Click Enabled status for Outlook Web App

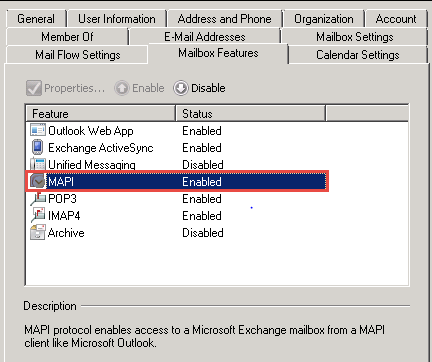pyautogui.click(x=202, y=131)
